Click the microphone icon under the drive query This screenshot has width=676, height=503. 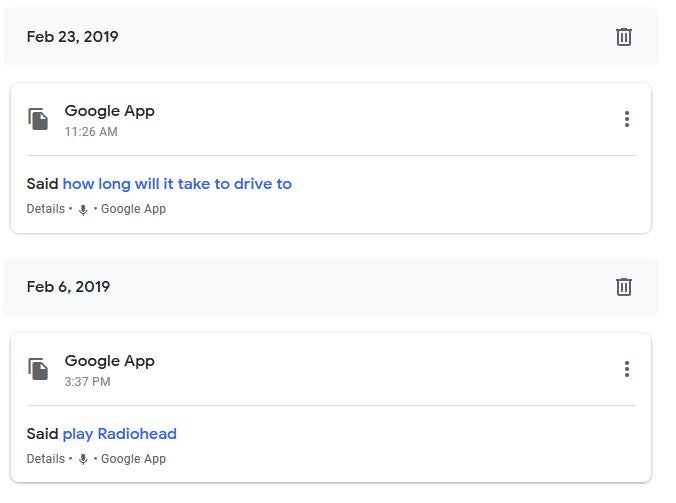click(x=83, y=210)
